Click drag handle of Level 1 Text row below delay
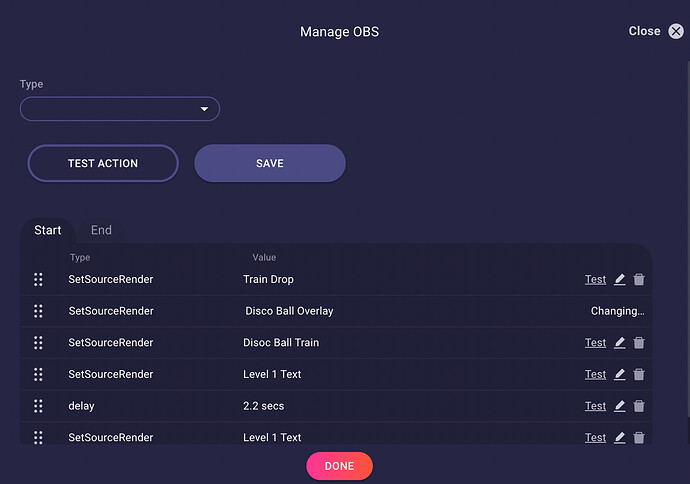The width and height of the screenshot is (690, 484). (x=38, y=438)
